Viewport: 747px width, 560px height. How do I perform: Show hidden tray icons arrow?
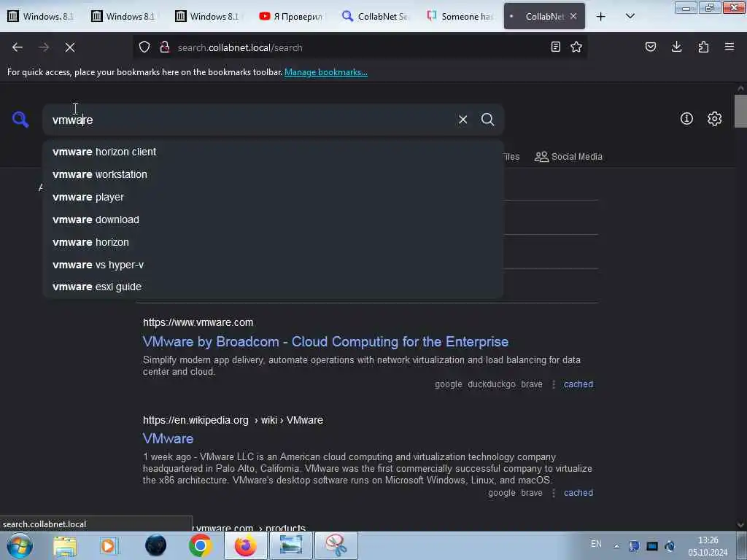tap(616, 546)
